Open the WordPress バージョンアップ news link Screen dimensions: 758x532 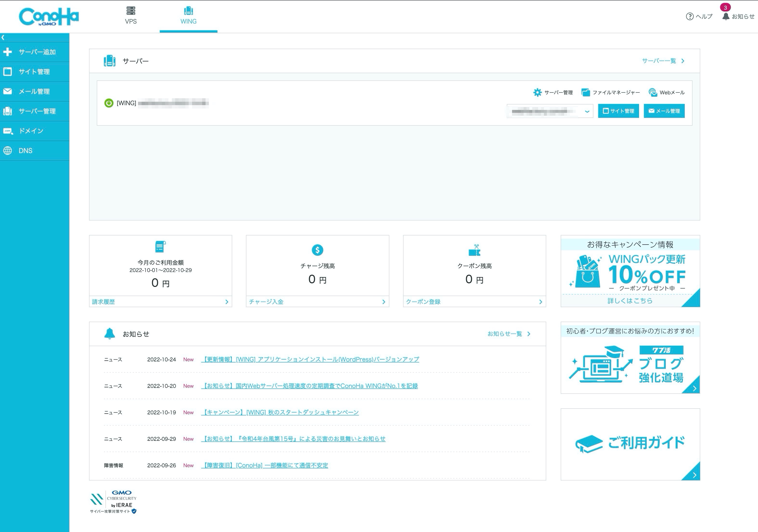(x=310, y=359)
